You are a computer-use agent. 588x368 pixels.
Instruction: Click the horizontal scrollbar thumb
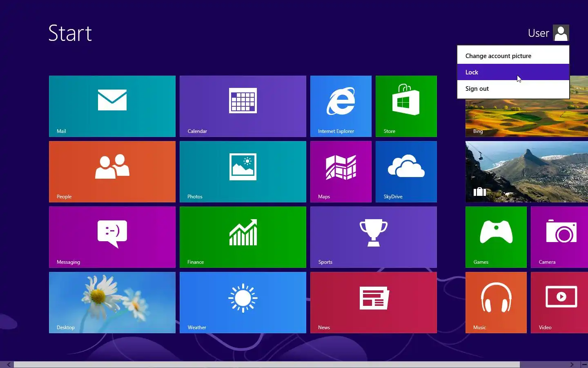[x=267, y=364]
